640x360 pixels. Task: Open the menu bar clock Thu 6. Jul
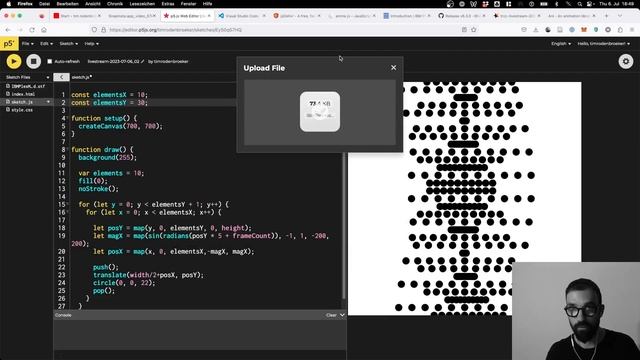616,4
